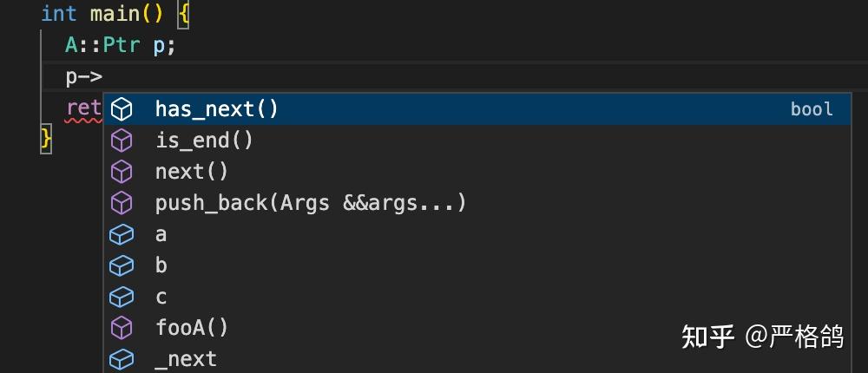Select the has_next() suggestion
The height and width of the screenshot is (373, 868).
point(217,109)
